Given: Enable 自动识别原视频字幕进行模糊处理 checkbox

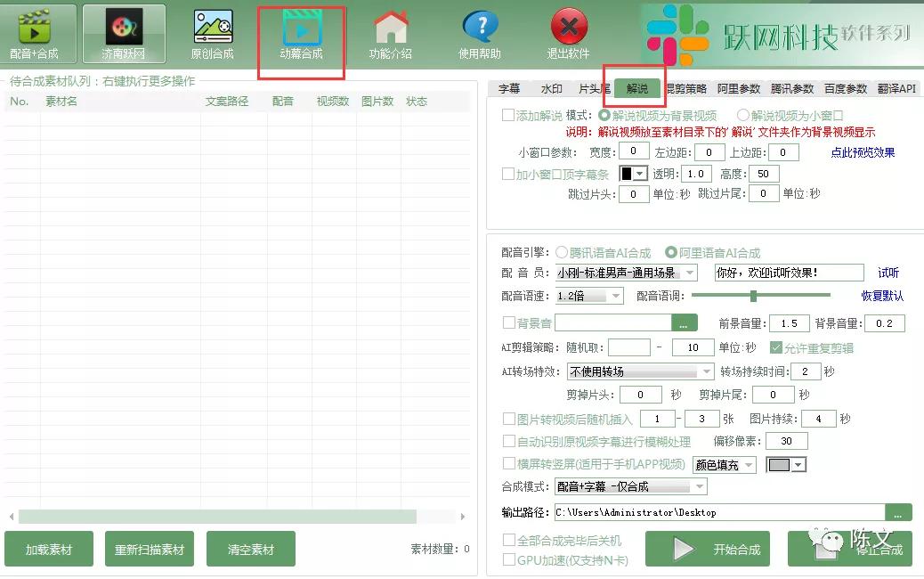Looking at the screenshot, I should (509, 441).
